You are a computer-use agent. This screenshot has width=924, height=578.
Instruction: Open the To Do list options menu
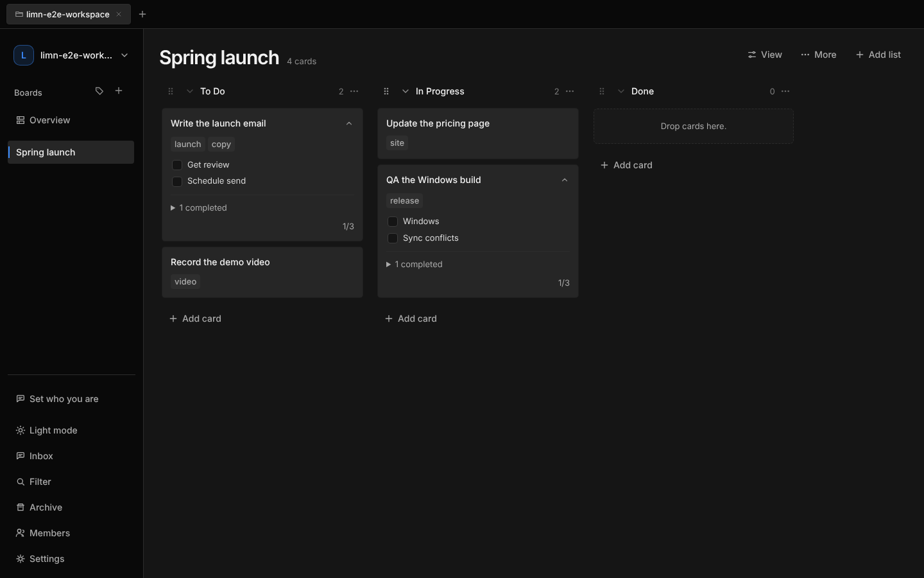[354, 91]
